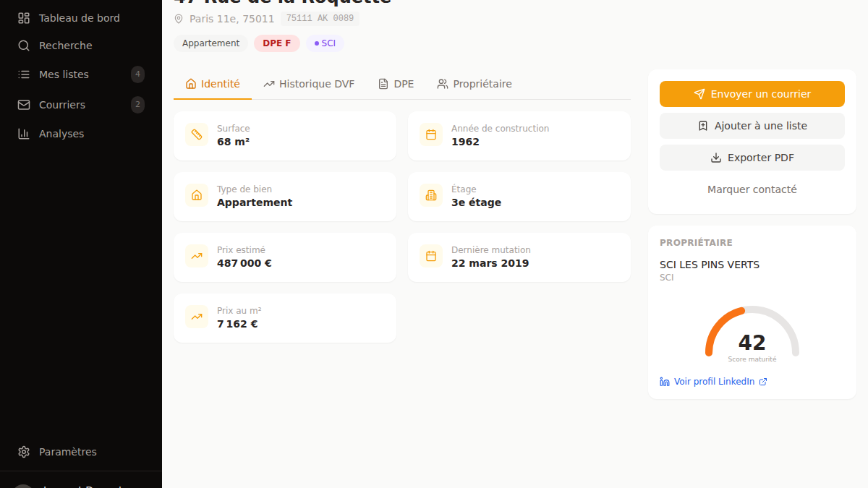Click the Année de construction calendar icon

(431, 134)
